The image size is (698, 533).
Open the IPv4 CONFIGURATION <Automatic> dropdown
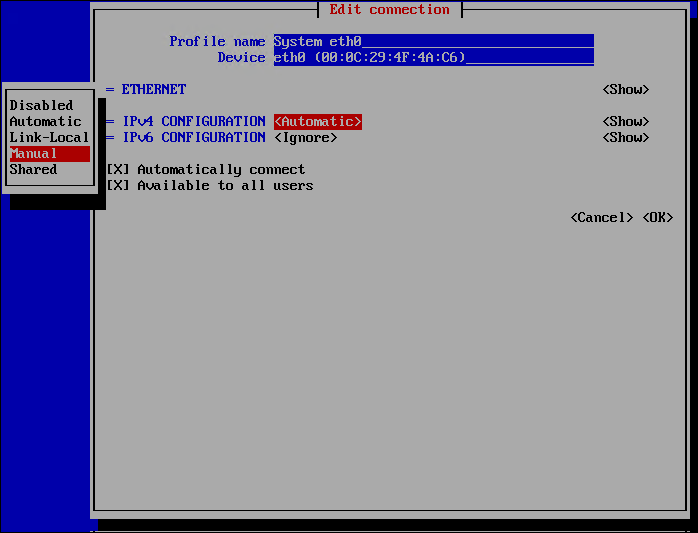click(x=318, y=122)
